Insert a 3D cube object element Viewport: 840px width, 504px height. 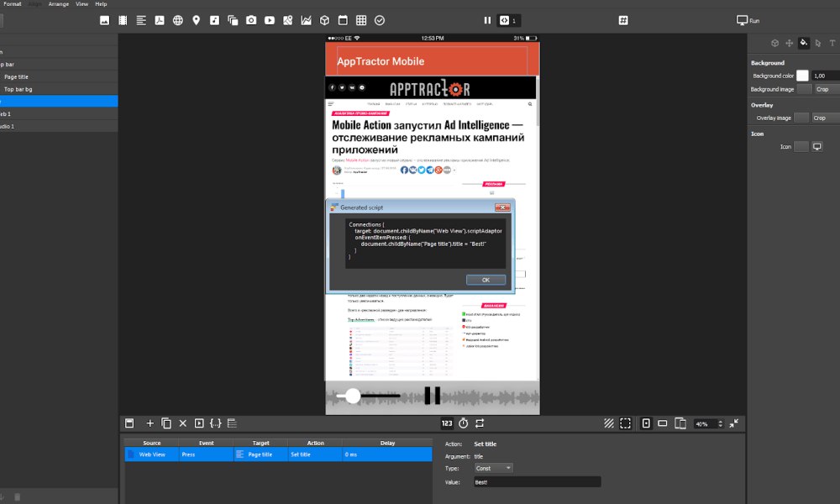pyautogui.click(x=324, y=20)
